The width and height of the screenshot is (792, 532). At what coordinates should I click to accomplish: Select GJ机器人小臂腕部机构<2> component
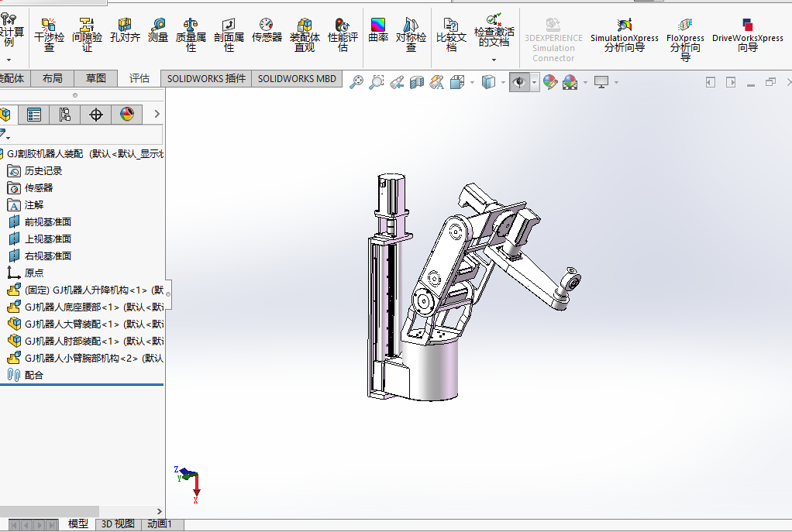tap(85, 359)
